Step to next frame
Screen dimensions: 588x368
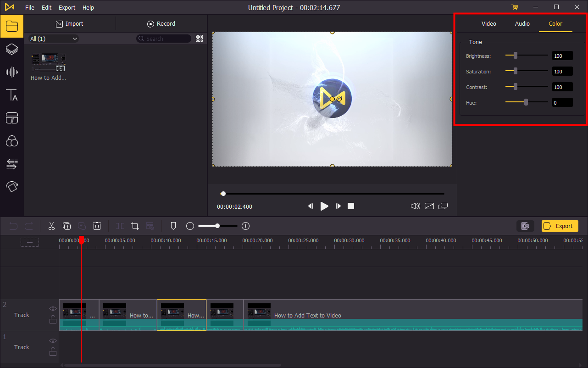pos(338,206)
